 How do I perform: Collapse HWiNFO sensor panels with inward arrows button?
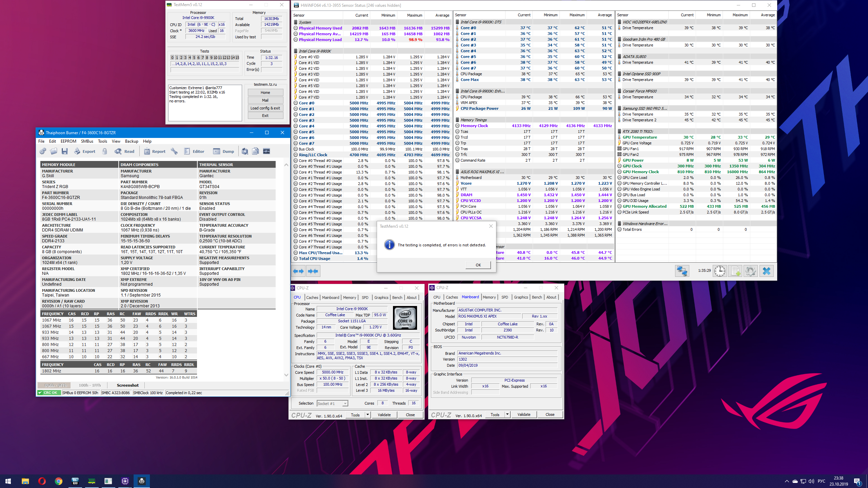tap(313, 271)
